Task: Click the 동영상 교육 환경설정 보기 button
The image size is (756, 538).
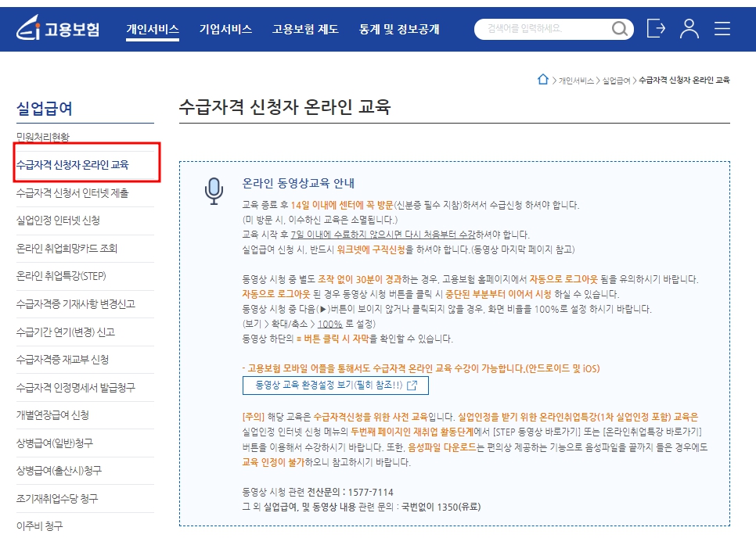Action: click(x=333, y=385)
